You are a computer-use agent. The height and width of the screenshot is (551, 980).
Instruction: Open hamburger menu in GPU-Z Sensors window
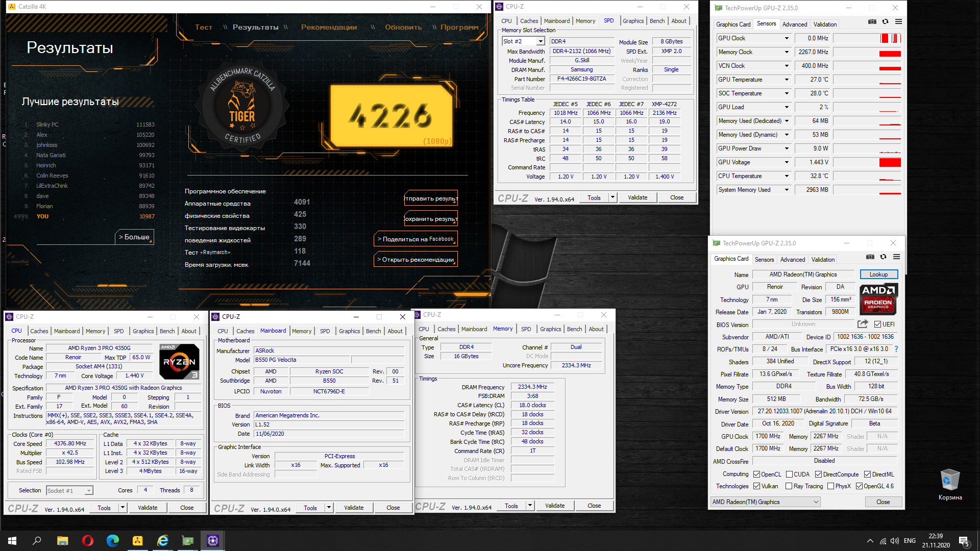click(x=898, y=21)
